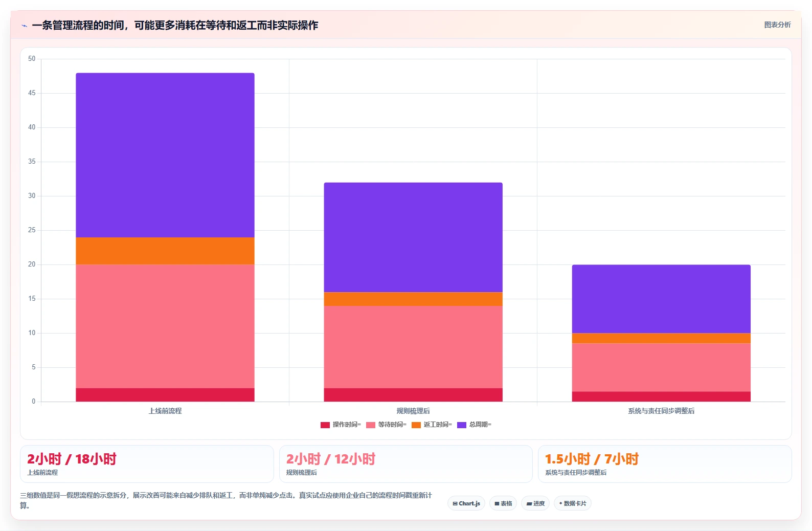Open the 图表分析 label in the header
The width and height of the screenshot is (812, 531).
777,25
